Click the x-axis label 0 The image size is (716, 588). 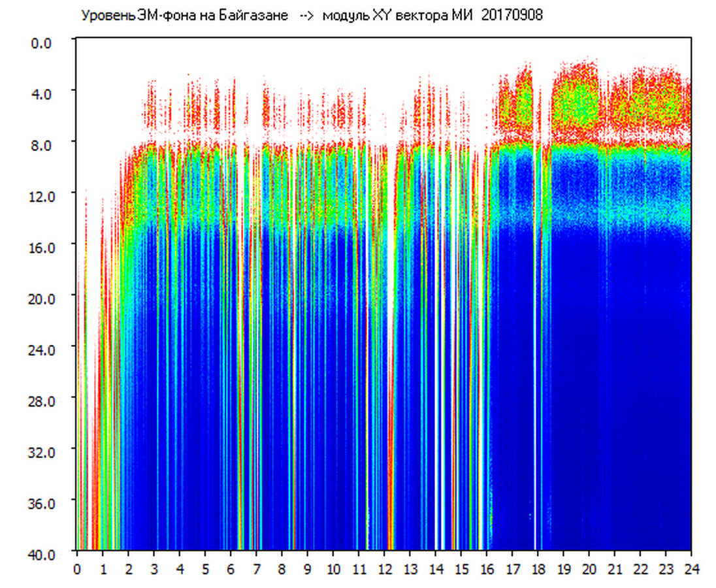(78, 568)
